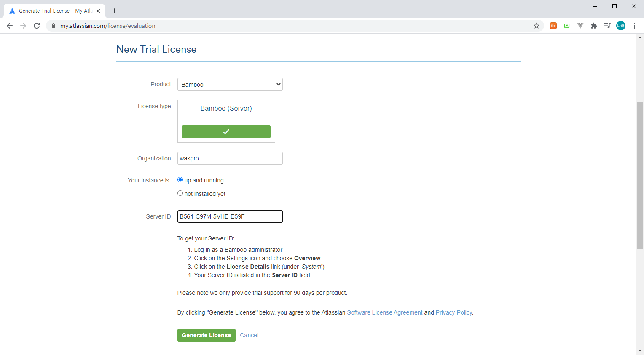644x355 pixels.
Task: Click the page vertical scrollbar thumb
Action: click(x=640, y=175)
